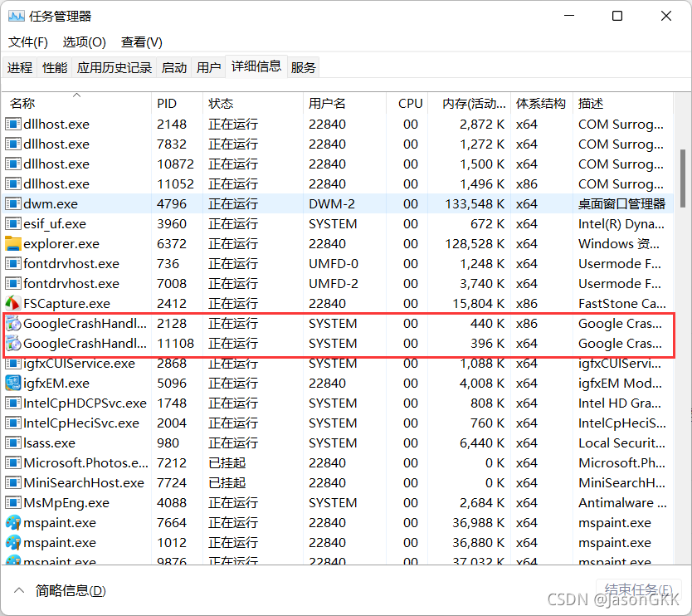This screenshot has width=692, height=616.
Task: Click mspaint.exe icon in PID 7664 row
Action: (x=12, y=522)
